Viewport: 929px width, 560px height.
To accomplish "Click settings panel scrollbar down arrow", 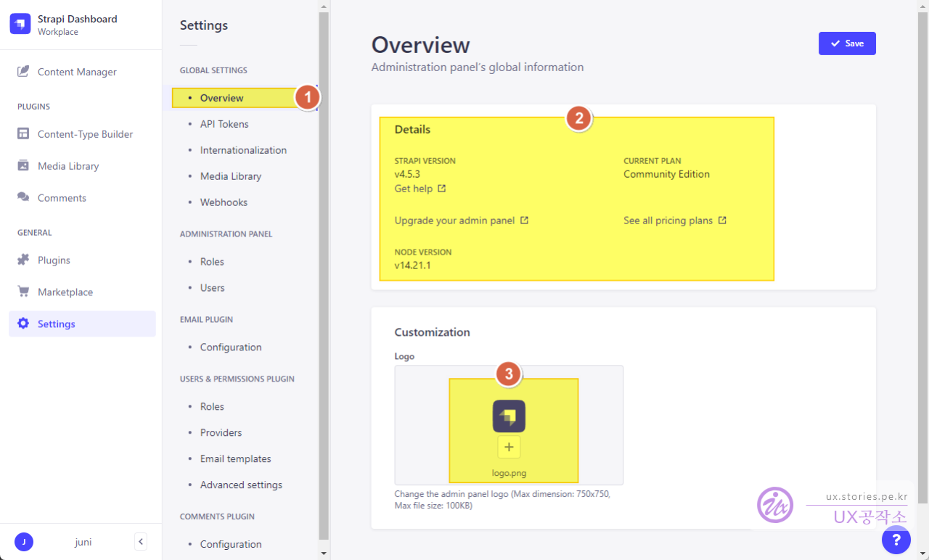I will click(x=324, y=553).
